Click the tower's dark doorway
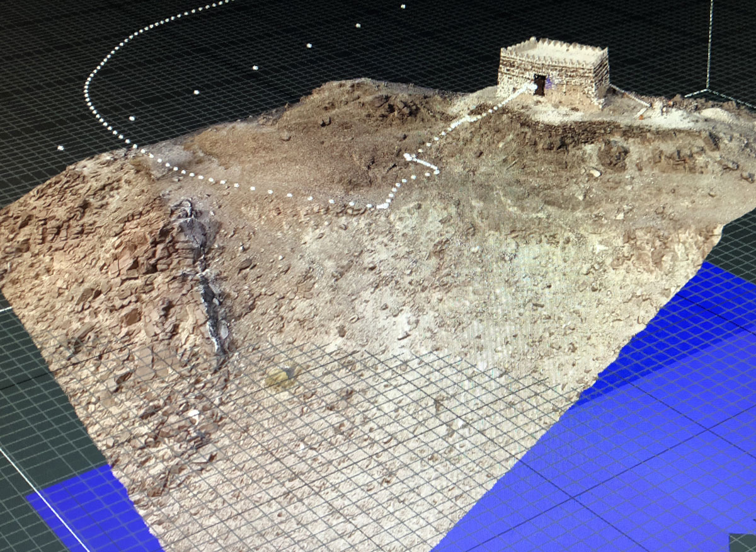756x552 pixels. (539, 85)
